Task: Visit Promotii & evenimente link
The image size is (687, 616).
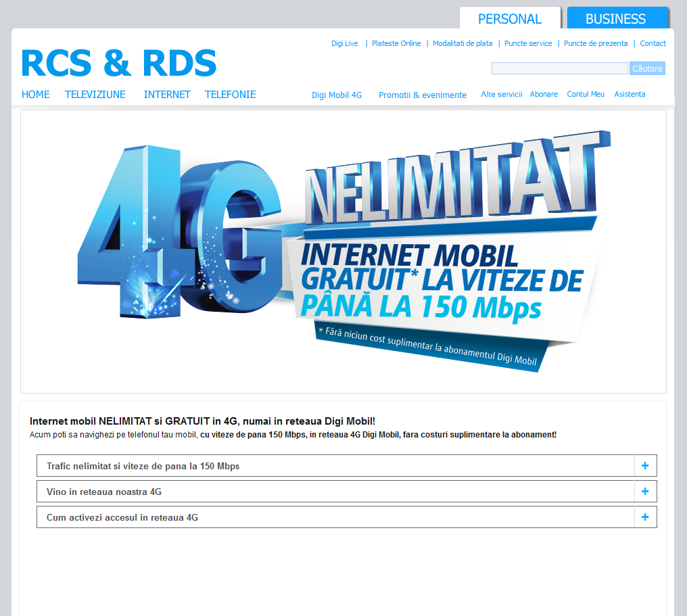Action: tap(423, 95)
